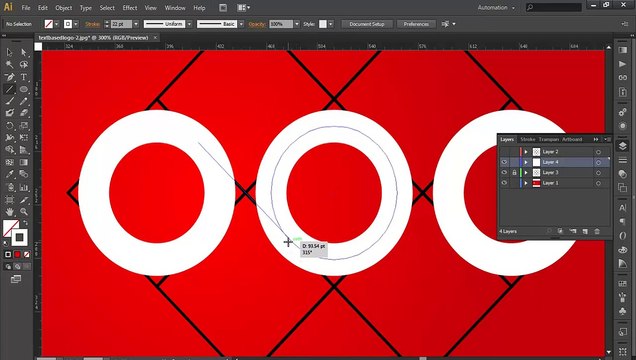Click the Change Screen Mode button
This screenshot has width=636, height=360.
16,279
